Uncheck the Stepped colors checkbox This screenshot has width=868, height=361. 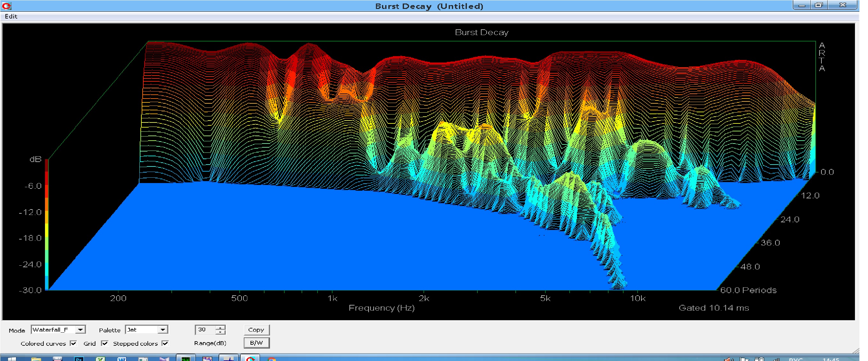[x=165, y=343]
